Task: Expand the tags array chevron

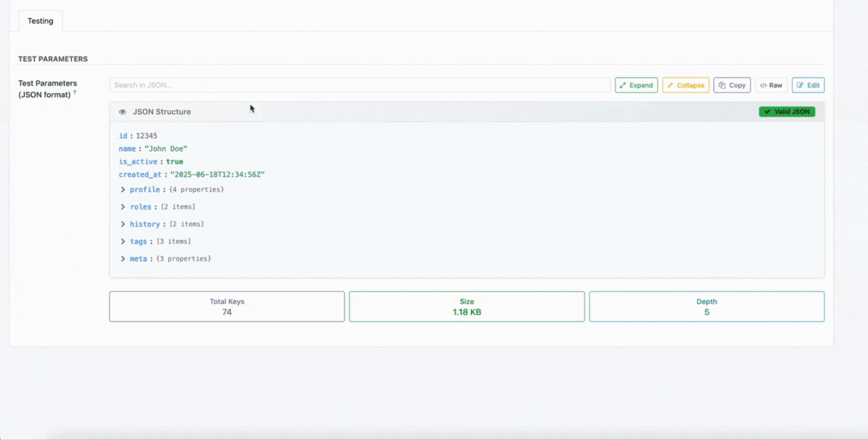Action: (123, 242)
